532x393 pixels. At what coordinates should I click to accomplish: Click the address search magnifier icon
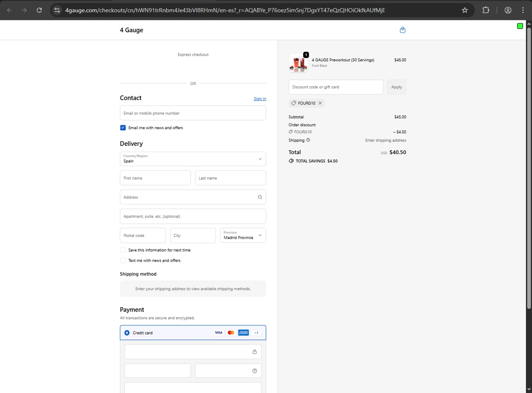260,197
